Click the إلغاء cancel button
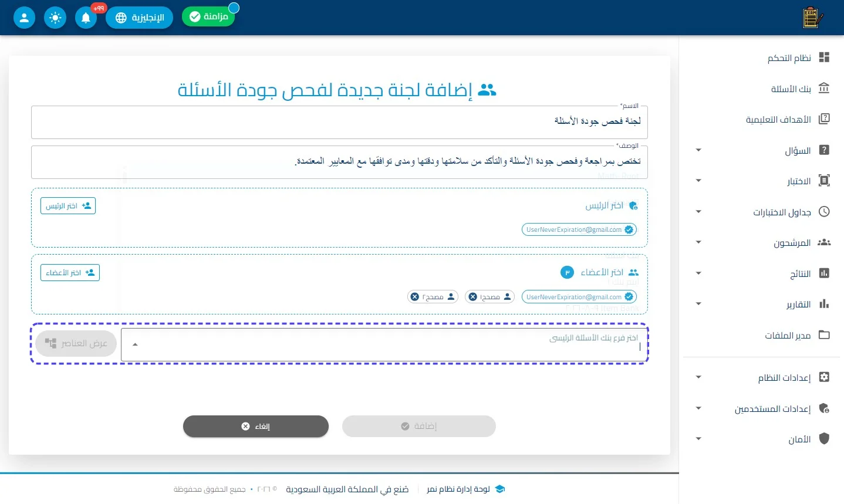 pyautogui.click(x=256, y=427)
